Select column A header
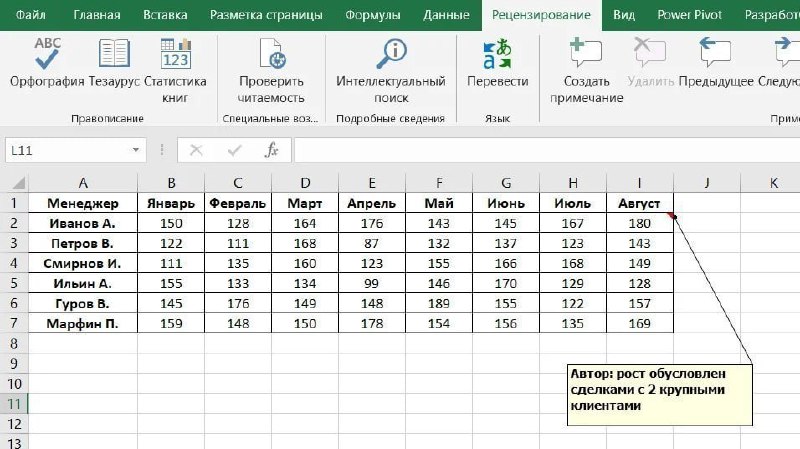The image size is (800, 449). pyautogui.click(x=83, y=183)
